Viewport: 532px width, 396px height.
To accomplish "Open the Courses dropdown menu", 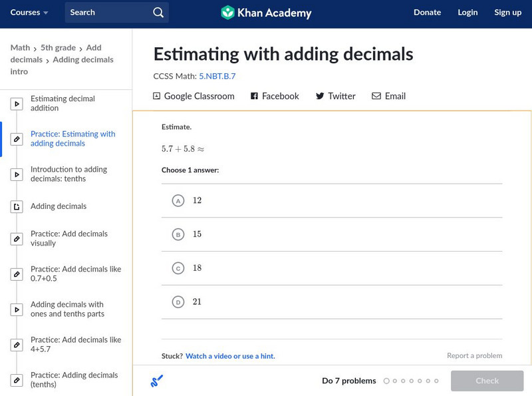I will (x=29, y=13).
